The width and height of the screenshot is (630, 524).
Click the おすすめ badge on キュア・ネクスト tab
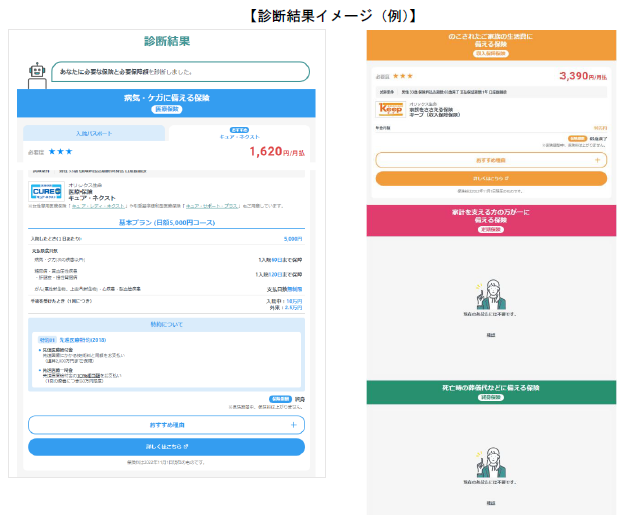point(239,130)
